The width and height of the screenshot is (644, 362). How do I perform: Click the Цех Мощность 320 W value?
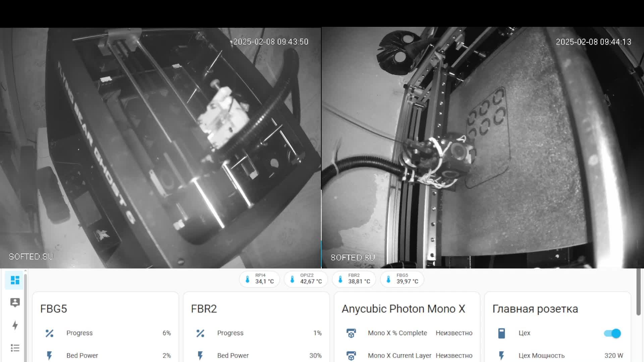[614, 356]
